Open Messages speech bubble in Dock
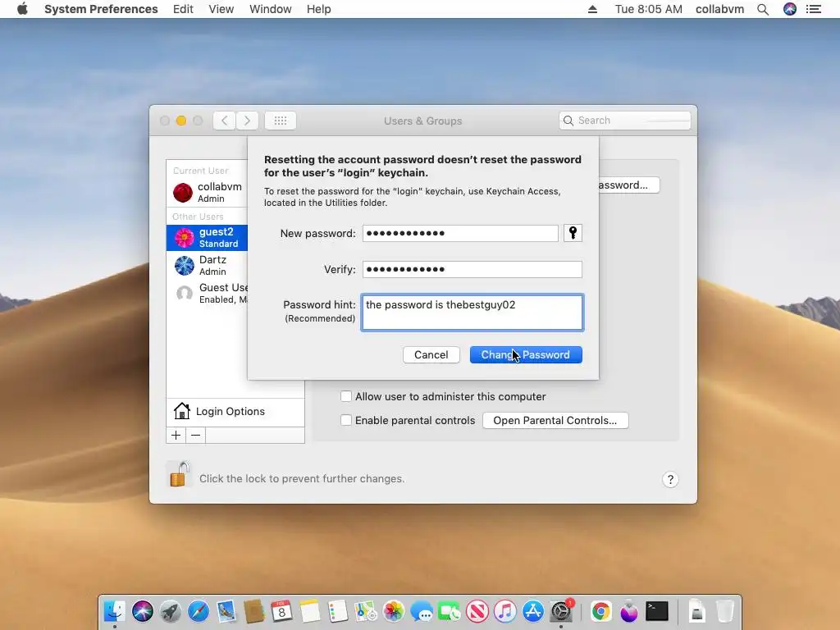The image size is (840, 630). [x=422, y=611]
